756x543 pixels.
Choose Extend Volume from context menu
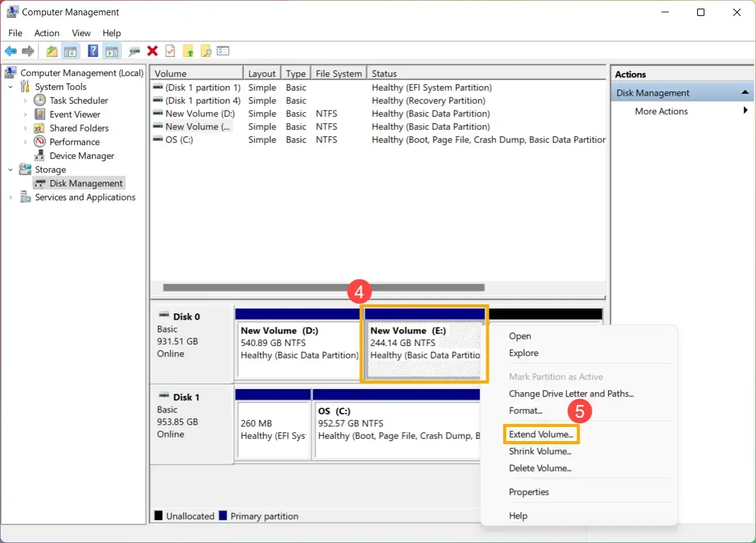pyautogui.click(x=541, y=434)
